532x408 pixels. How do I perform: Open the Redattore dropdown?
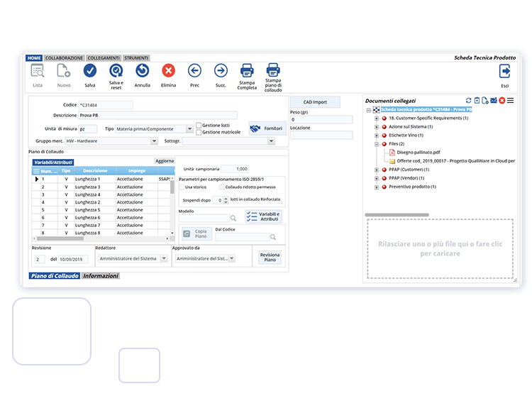pyautogui.click(x=165, y=259)
